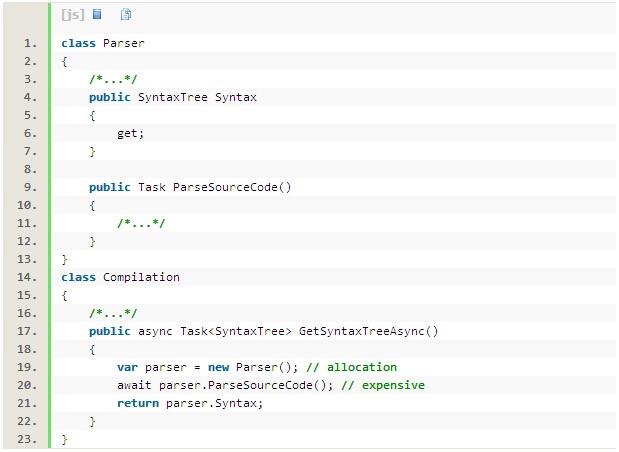Click the view plain source icon
Viewport: 619px width, 452px height.
(97, 15)
